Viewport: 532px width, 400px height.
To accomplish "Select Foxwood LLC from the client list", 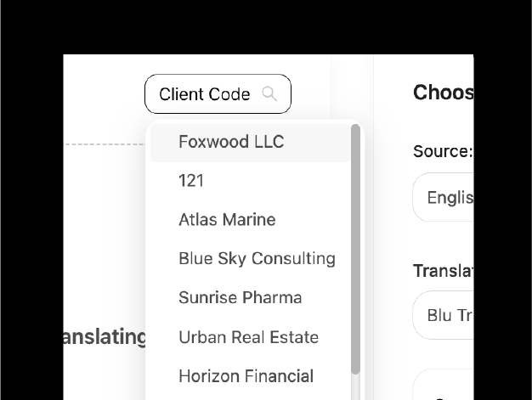I will pyautogui.click(x=231, y=142).
